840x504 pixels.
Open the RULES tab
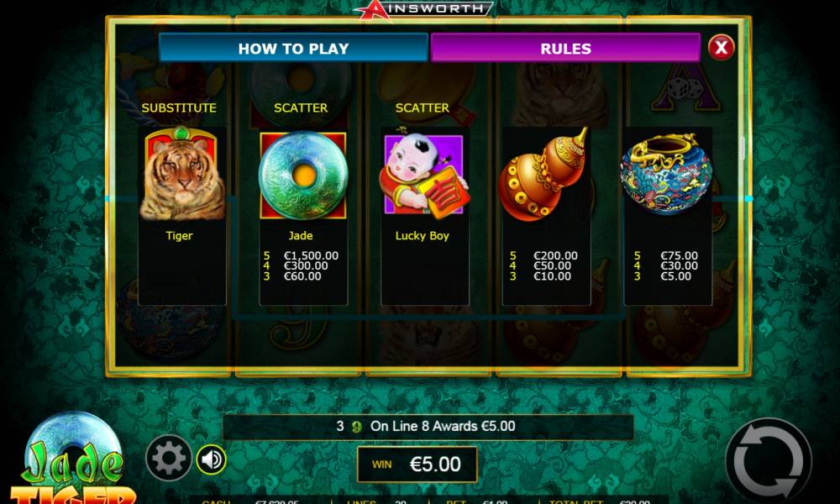click(x=565, y=48)
